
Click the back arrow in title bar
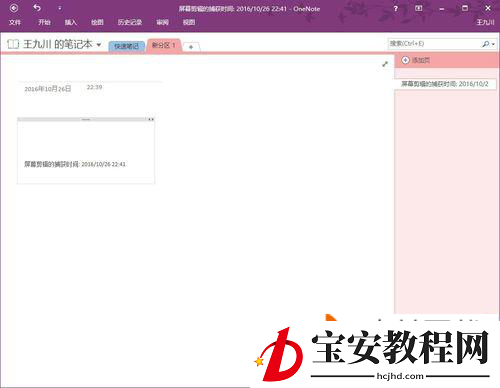tap(14, 8)
